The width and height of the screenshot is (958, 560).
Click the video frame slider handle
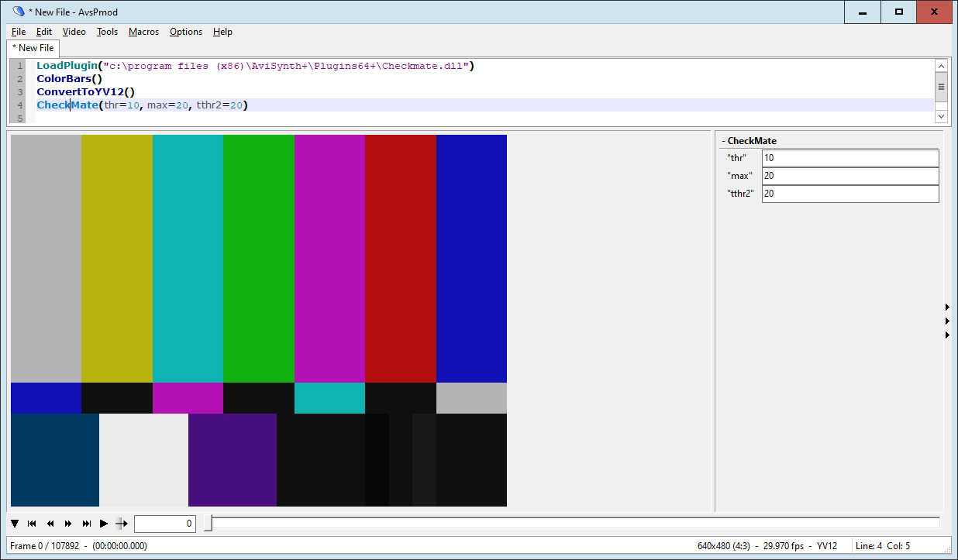[x=208, y=524]
